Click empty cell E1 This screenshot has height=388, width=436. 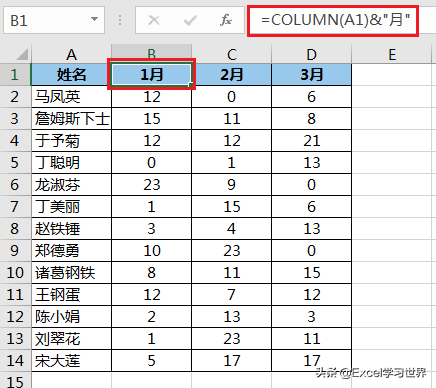coord(392,75)
